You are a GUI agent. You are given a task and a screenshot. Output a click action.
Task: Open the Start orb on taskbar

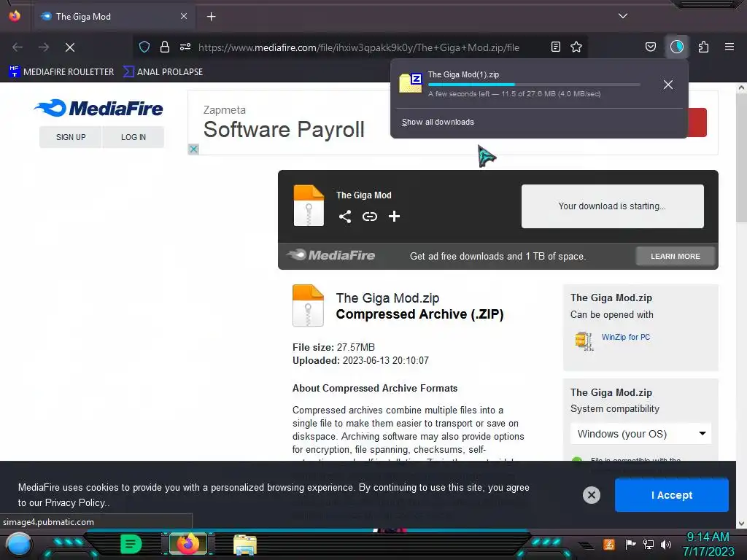click(x=18, y=545)
